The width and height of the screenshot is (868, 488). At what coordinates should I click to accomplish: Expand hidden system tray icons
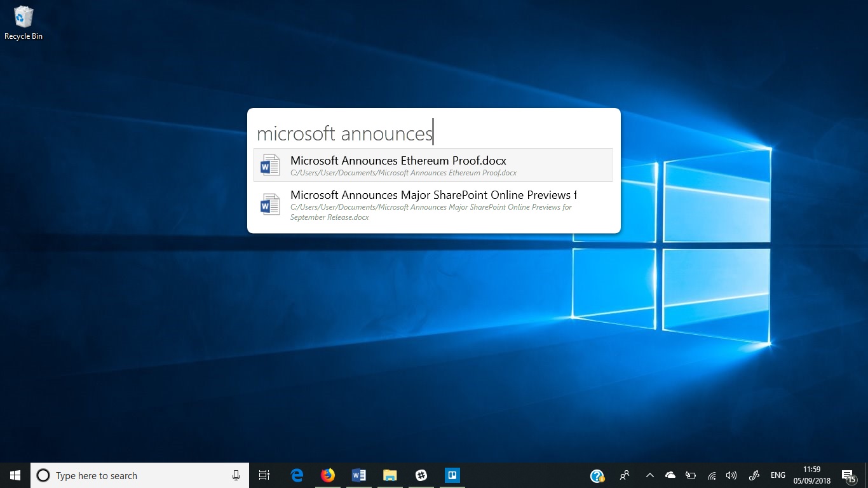click(x=650, y=475)
